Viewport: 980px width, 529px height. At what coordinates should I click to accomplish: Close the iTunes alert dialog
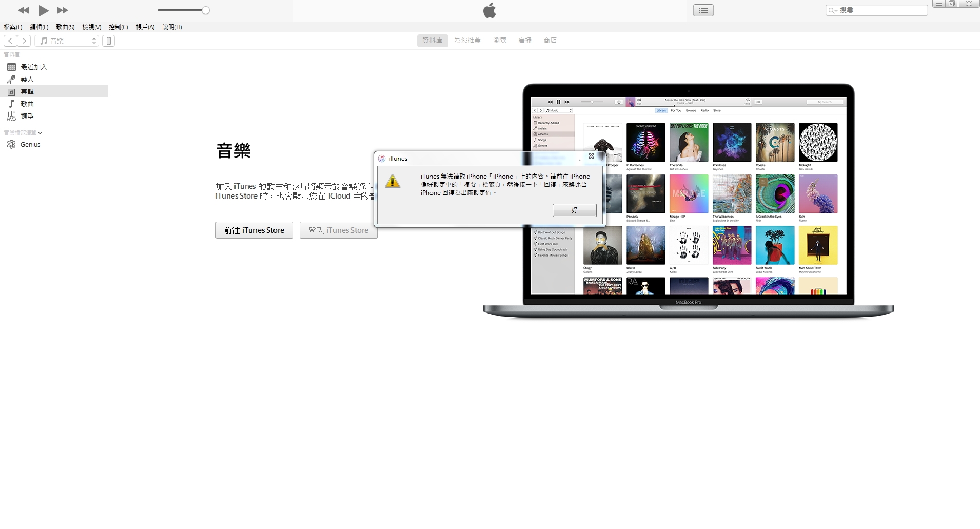click(591, 156)
